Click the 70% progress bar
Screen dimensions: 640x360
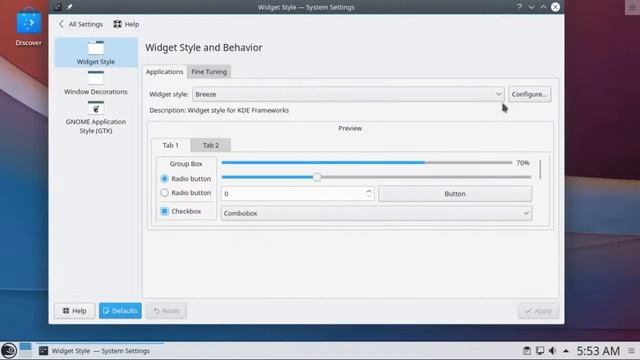tap(367, 162)
